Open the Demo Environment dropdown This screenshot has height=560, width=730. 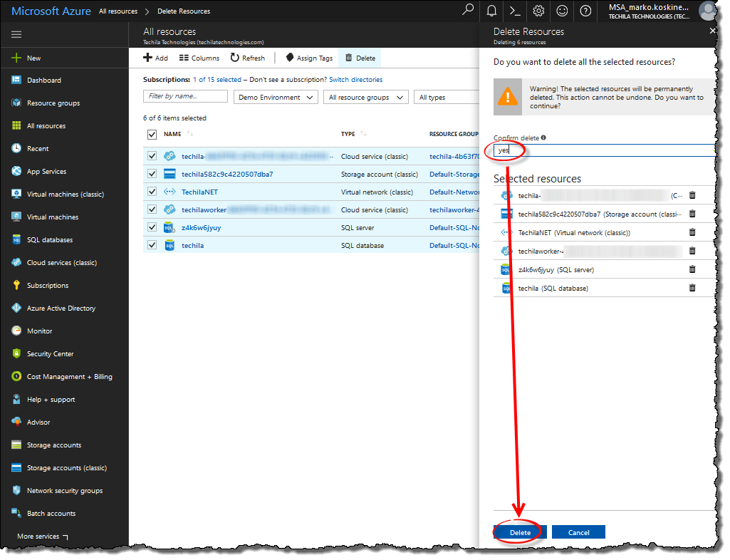click(276, 98)
